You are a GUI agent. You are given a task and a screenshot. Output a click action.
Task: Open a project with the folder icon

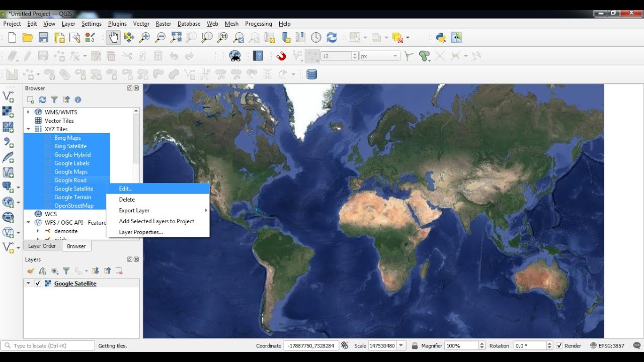tap(28, 38)
